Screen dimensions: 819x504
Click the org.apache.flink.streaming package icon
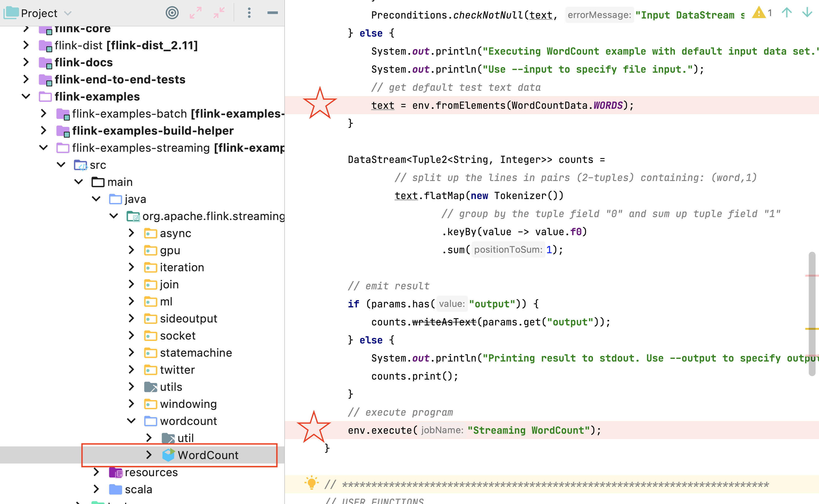tap(133, 216)
